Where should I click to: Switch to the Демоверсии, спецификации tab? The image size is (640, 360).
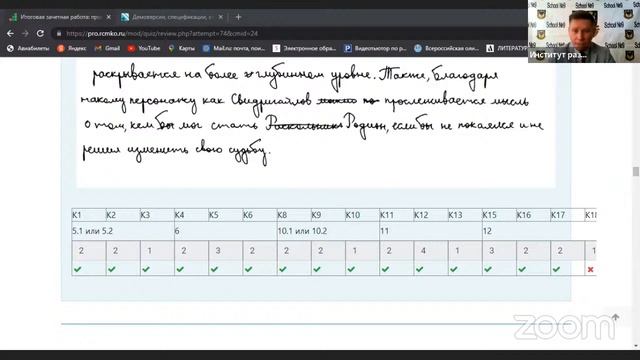click(172, 17)
